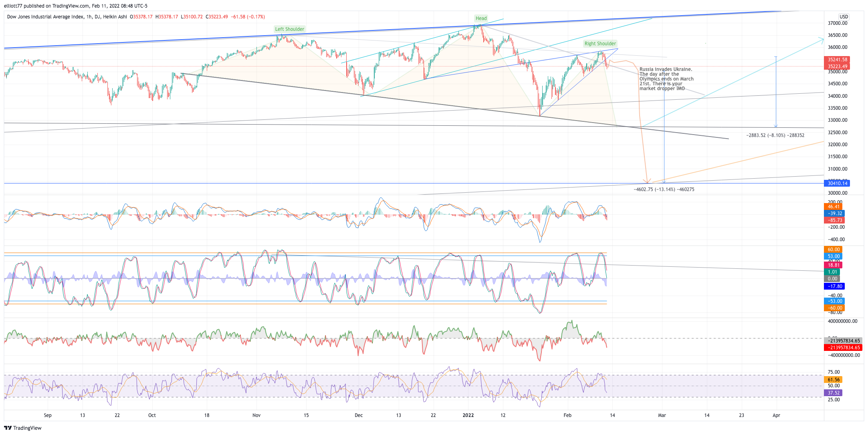This screenshot has width=868, height=435.
Task: Click the Feb label on time axis
Action: pyautogui.click(x=567, y=415)
